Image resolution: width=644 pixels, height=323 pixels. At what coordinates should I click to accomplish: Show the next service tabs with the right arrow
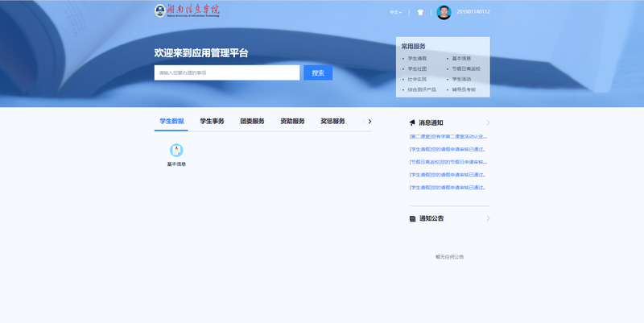click(369, 122)
